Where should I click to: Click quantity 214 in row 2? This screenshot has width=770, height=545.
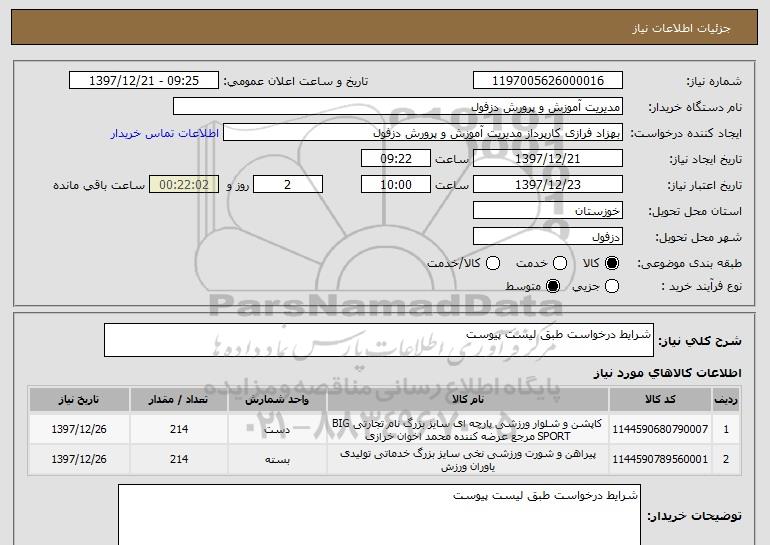pos(179,459)
